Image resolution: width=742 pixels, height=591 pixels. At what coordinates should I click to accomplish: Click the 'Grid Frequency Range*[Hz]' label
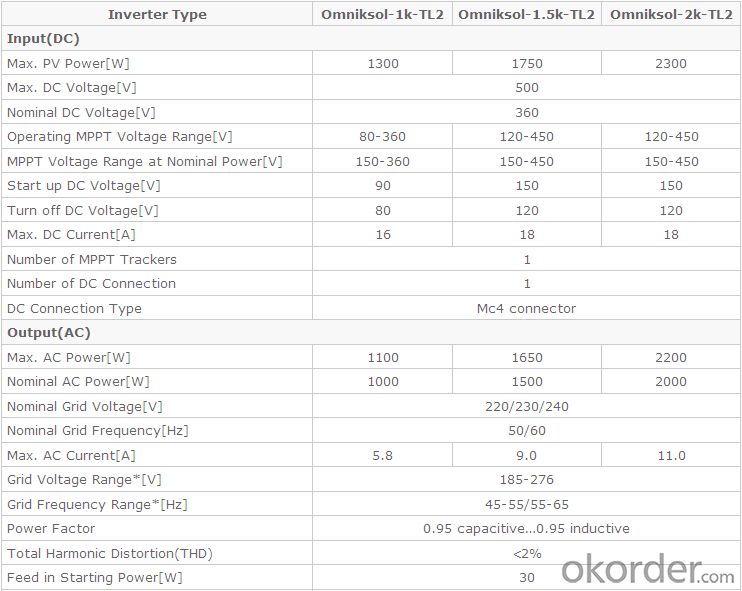[x=97, y=504]
